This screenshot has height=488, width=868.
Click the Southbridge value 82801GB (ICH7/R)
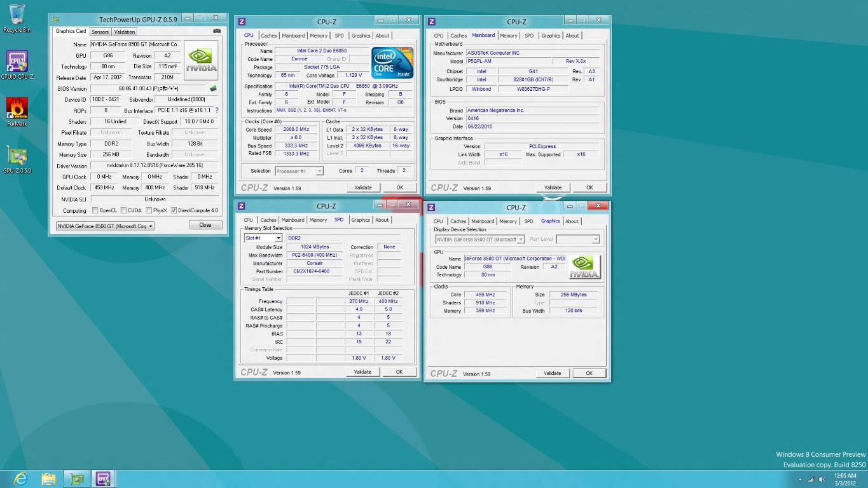[533, 80]
